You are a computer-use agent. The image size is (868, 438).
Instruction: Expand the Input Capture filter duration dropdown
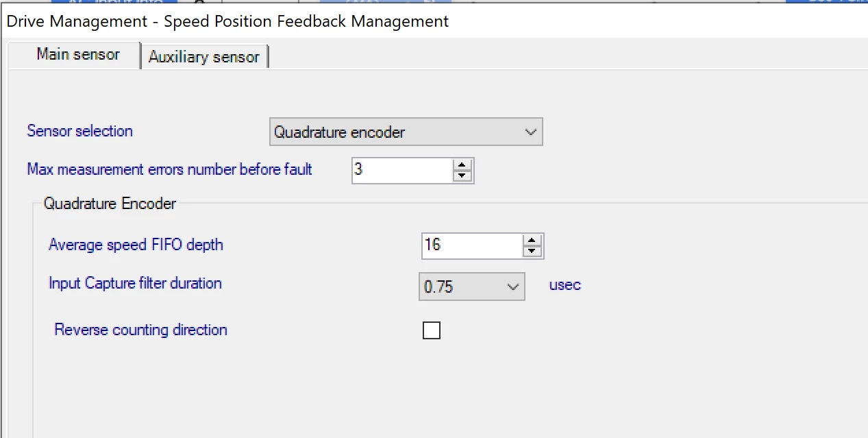pos(471,287)
